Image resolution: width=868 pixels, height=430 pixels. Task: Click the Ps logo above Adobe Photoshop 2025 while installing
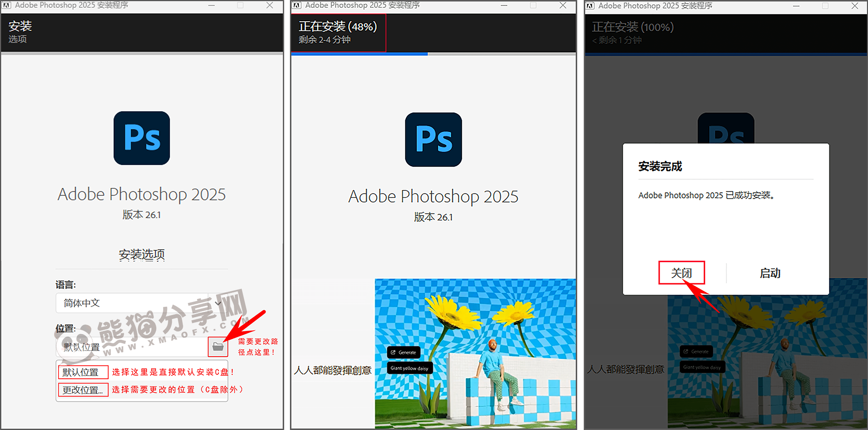[x=433, y=140]
